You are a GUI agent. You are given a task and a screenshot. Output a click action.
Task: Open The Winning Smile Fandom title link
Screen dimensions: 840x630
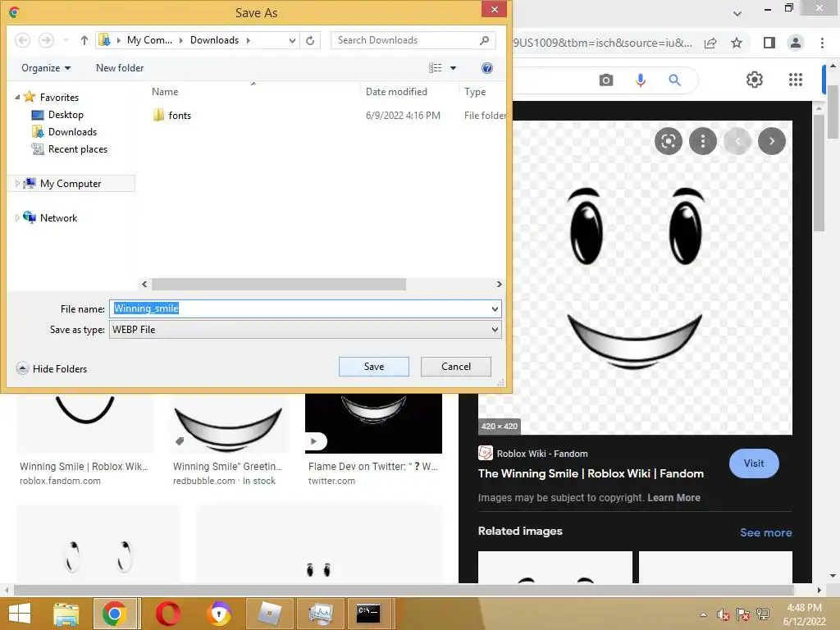click(591, 473)
